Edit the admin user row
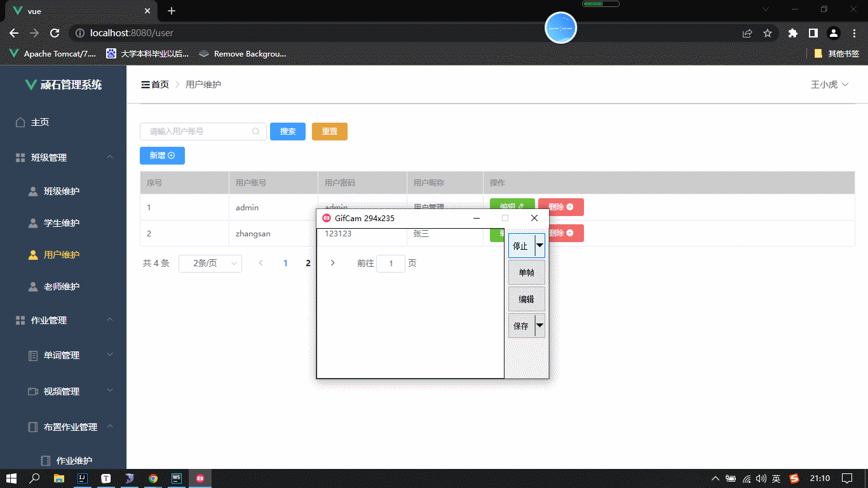 [x=512, y=203]
